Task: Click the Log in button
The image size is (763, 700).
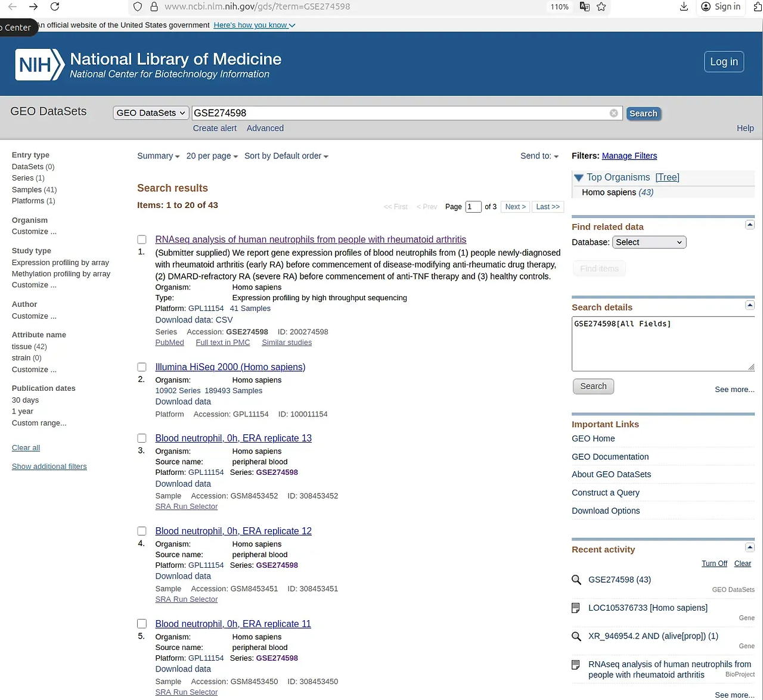Action: pos(724,62)
